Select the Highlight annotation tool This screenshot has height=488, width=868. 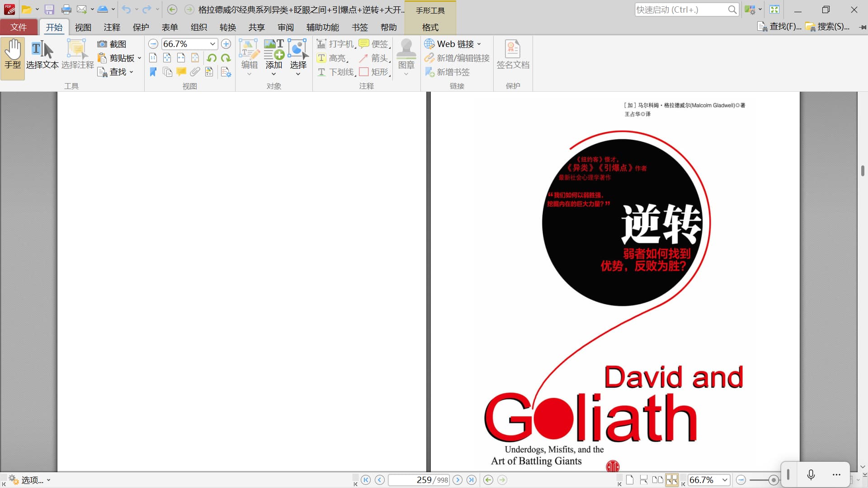click(332, 58)
